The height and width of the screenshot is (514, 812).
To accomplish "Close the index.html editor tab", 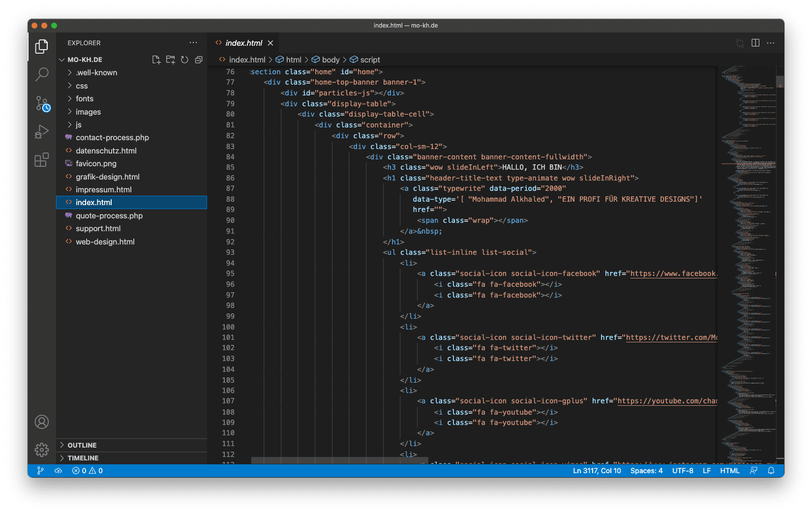I will (271, 43).
